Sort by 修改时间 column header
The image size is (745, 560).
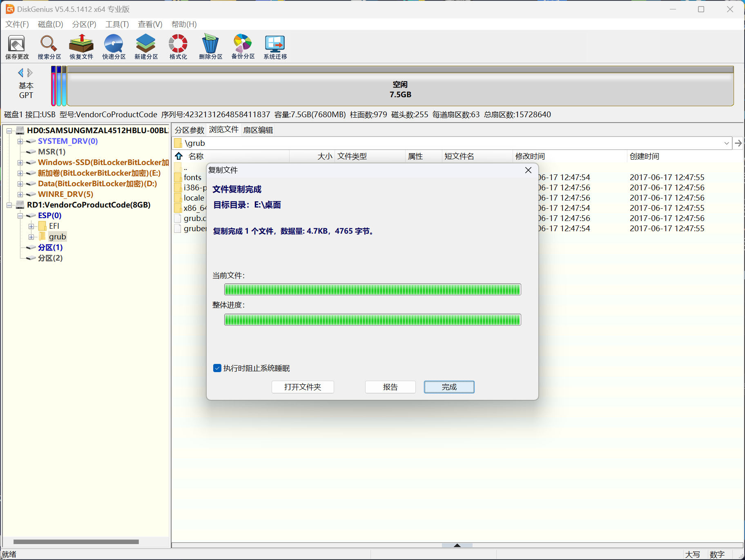pos(570,156)
